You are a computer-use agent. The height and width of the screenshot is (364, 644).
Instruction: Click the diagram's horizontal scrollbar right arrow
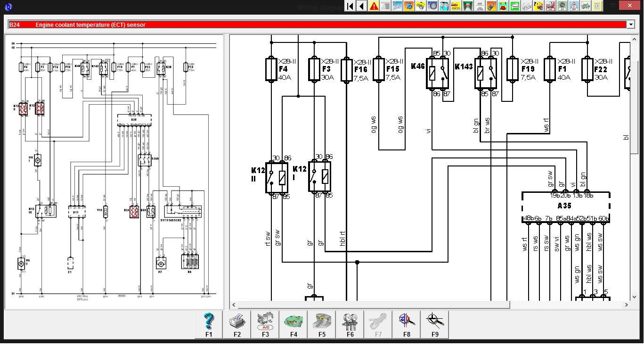click(x=626, y=305)
